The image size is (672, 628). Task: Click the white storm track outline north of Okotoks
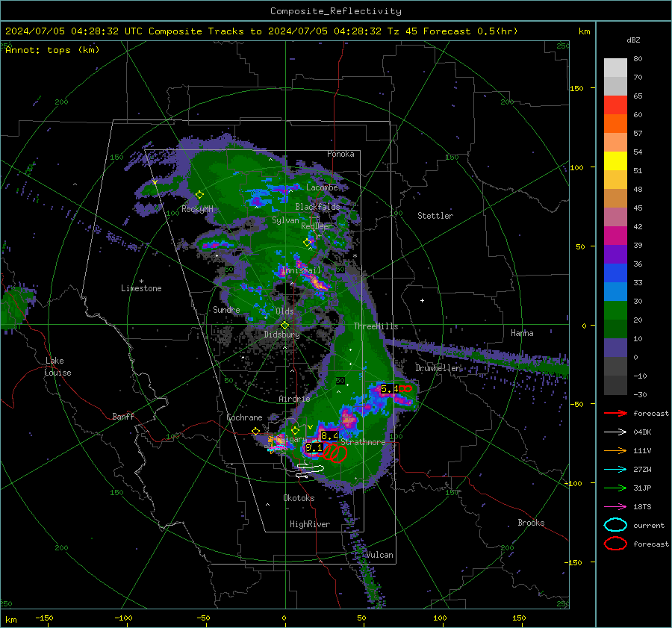[310, 470]
